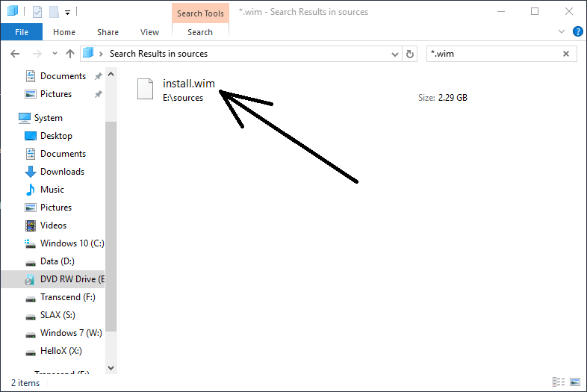Open the Share ribbon tab

coord(108,32)
